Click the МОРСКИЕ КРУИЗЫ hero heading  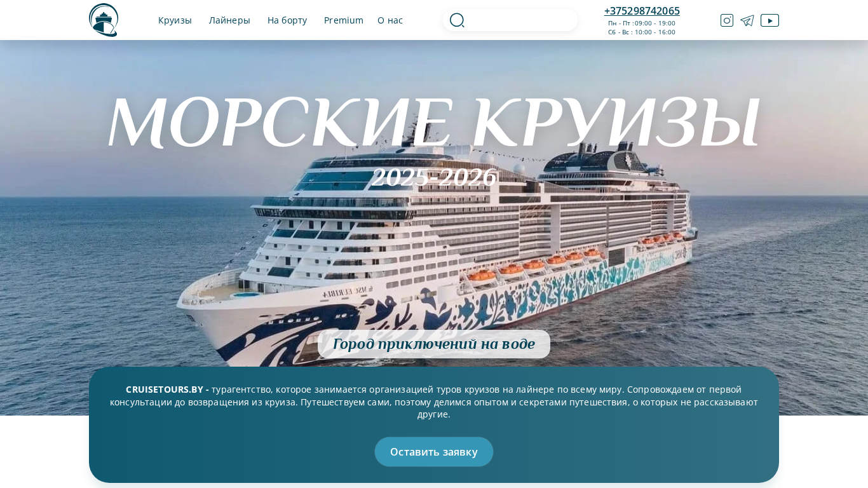pos(434,122)
